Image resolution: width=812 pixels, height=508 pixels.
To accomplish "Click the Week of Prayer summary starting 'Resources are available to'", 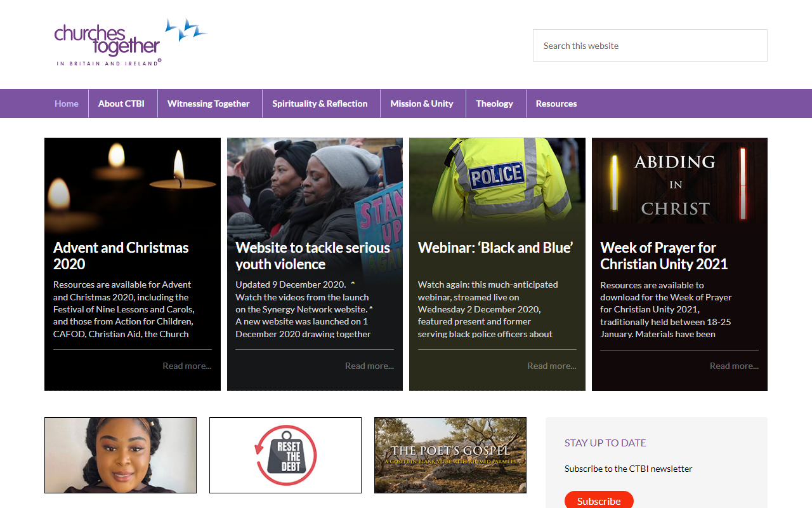I will pyautogui.click(x=666, y=309).
